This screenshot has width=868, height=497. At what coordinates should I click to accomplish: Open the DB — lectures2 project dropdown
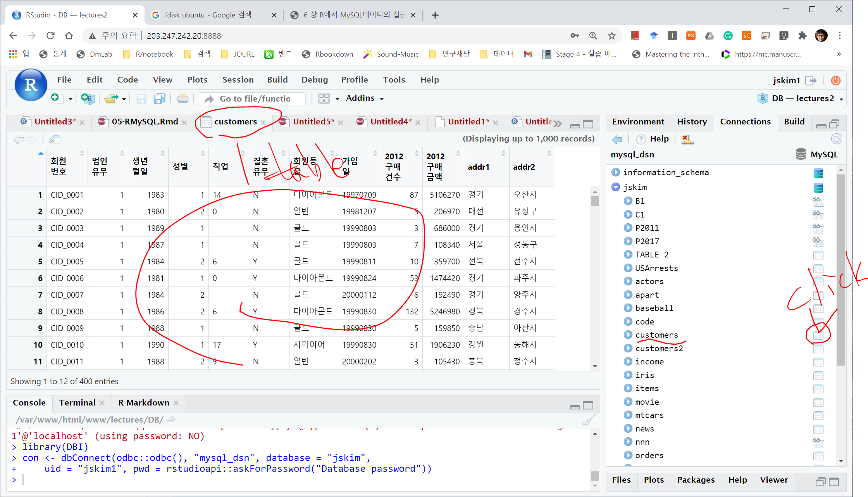click(801, 98)
